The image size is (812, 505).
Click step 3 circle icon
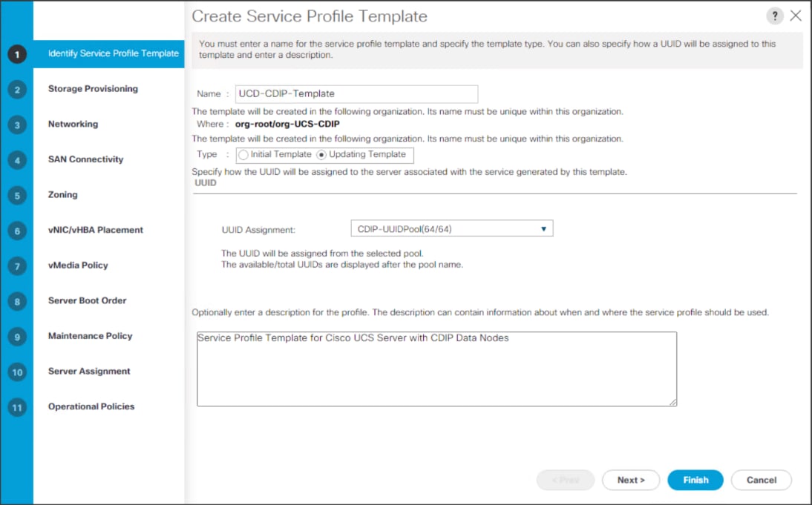[17, 125]
